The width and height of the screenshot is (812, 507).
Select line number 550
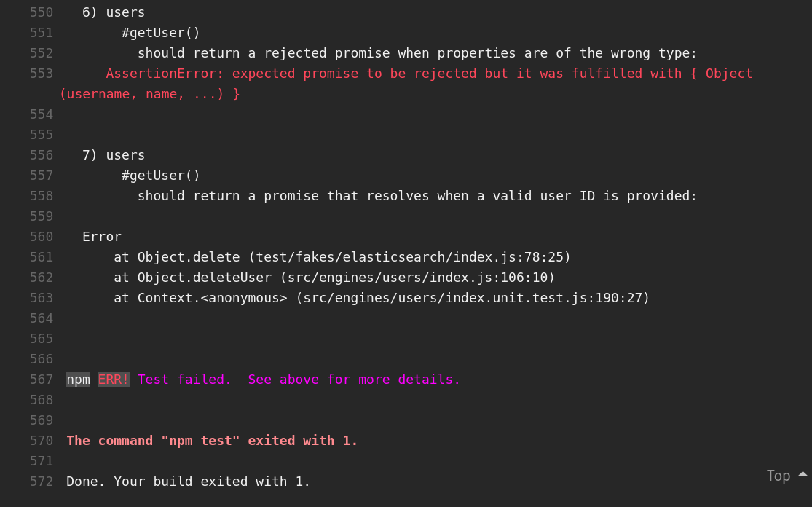[x=42, y=12]
